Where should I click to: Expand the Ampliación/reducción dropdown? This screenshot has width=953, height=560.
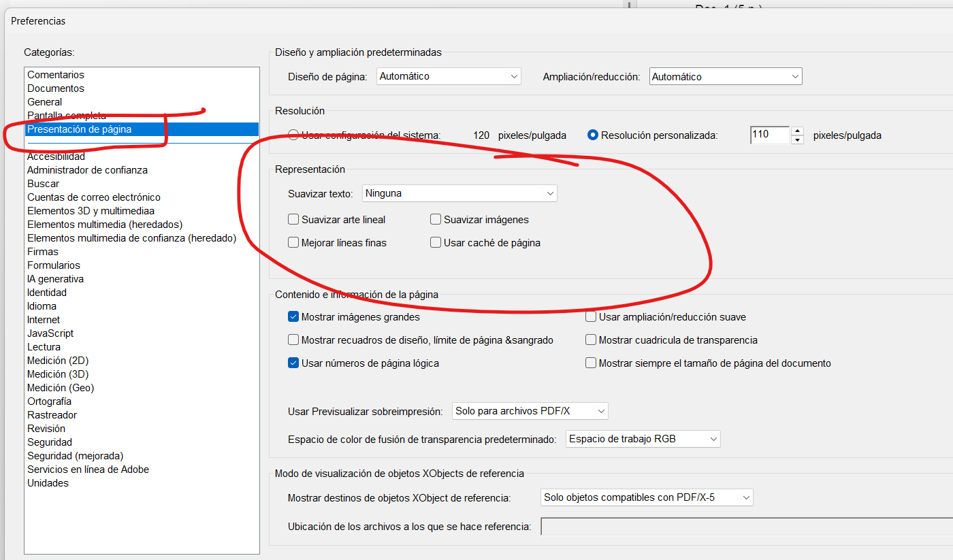pos(725,77)
